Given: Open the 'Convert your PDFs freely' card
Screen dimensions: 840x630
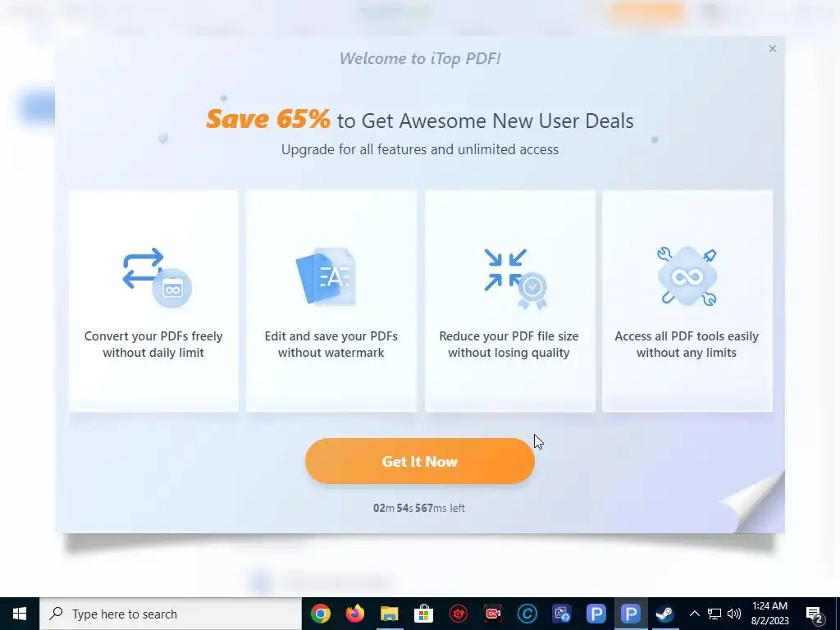Looking at the screenshot, I should tap(153, 301).
